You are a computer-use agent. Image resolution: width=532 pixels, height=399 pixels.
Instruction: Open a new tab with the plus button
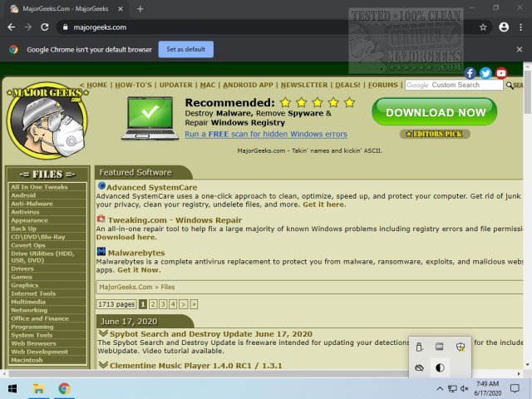140,9
